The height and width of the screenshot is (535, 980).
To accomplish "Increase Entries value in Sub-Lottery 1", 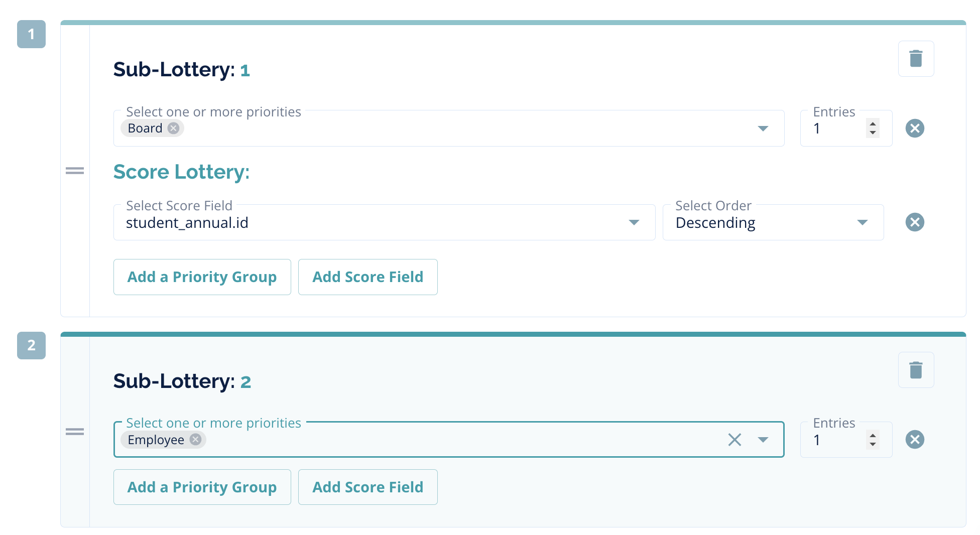I will [x=873, y=123].
